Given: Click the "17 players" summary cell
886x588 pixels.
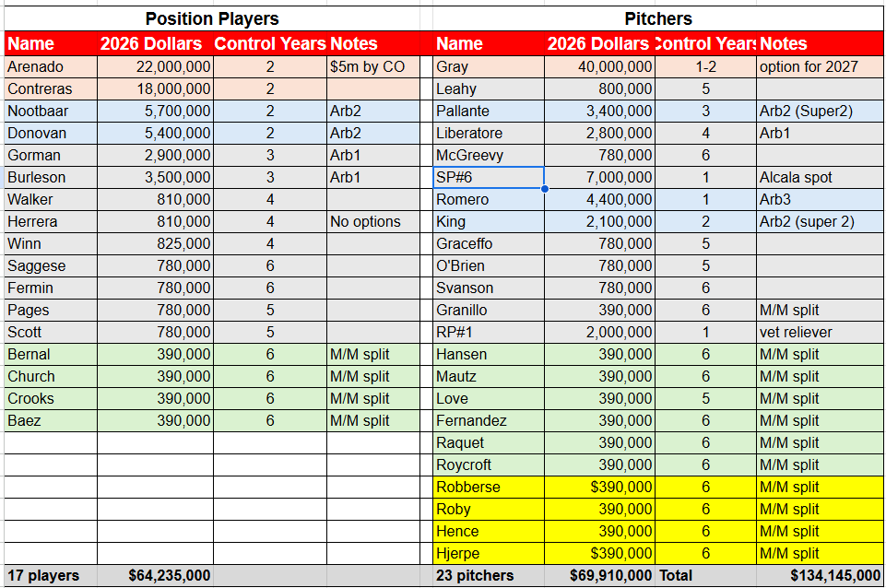Looking at the screenshot, I should [51, 576].
